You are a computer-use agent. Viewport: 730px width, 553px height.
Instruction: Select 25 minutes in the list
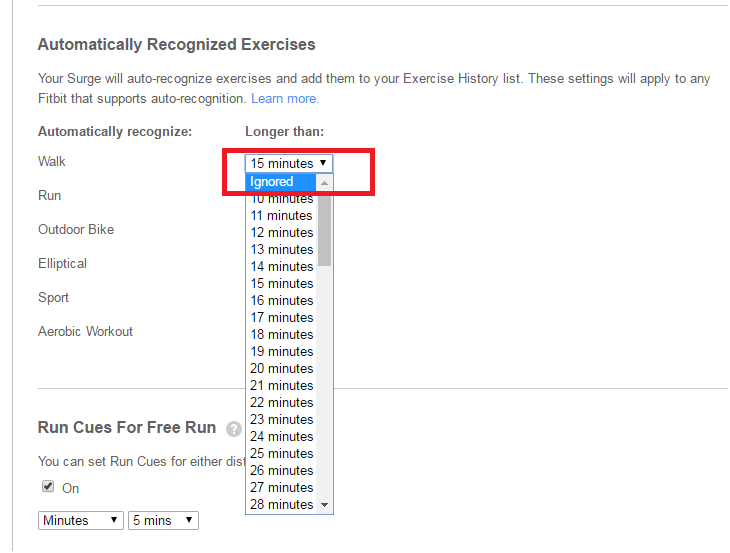click(282, 453)
